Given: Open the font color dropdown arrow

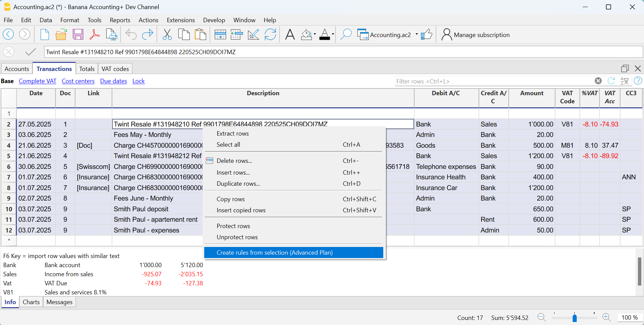Looking at the screenshot, I should point(332,34).
